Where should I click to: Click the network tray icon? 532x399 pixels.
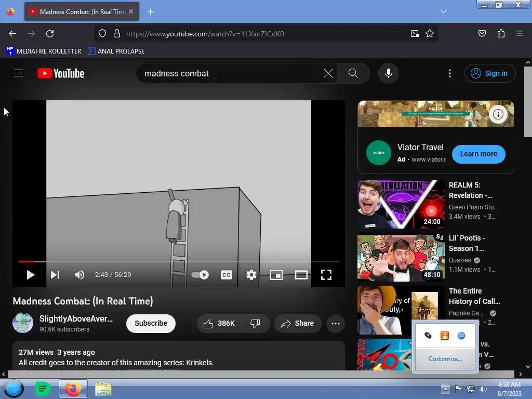471,389
